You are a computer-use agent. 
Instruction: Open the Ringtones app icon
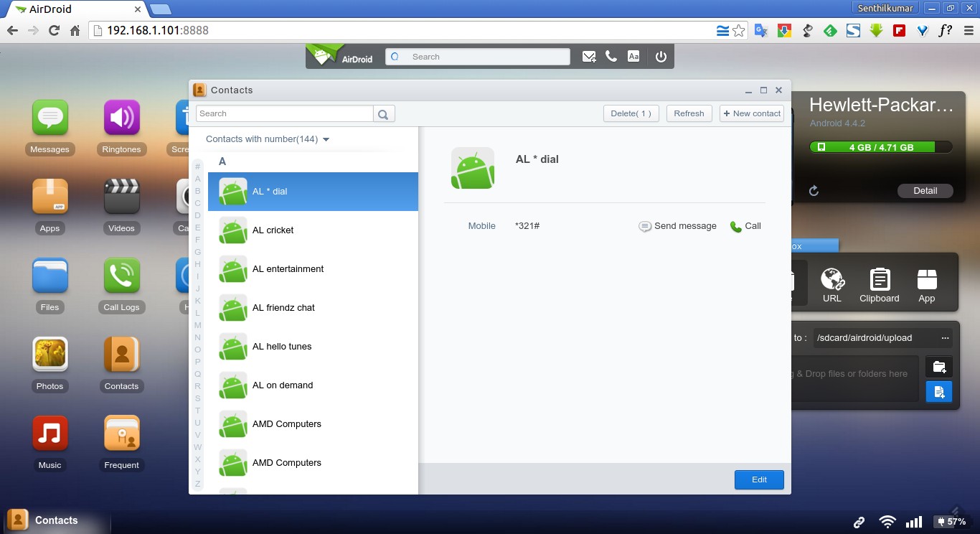(x=121, y=118)
